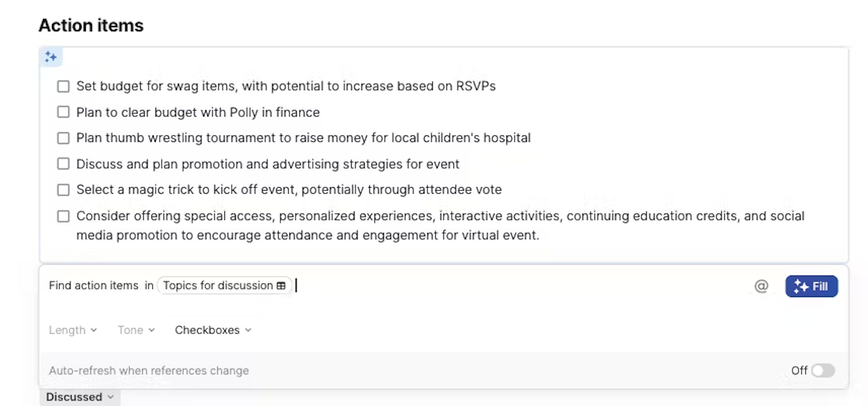Check 'Plan to clear budget with Polly' box
This screenshot has height=406, width=868.
pyautogui.click(x=63, y=112)
